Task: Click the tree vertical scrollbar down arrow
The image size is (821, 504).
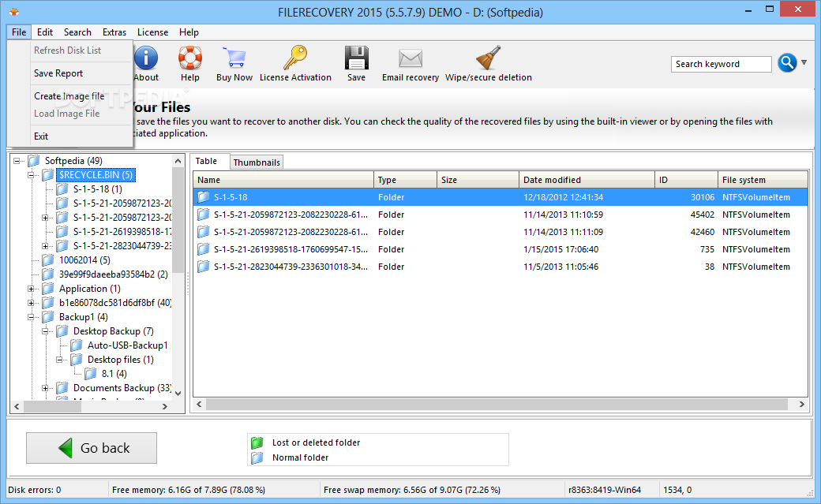Action: [x=178, y=394]
